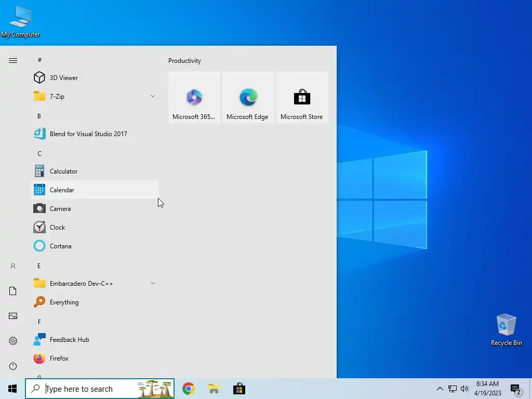Open Google Chrome from the taskbar
Image resolution: width=532 pixels, height=399 pixels.
coord(188,389)
